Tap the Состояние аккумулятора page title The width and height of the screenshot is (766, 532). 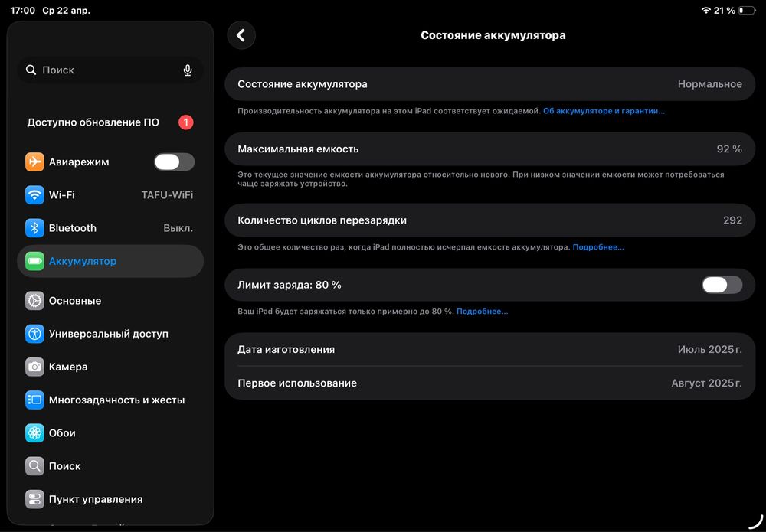click(x=493, y=35)
